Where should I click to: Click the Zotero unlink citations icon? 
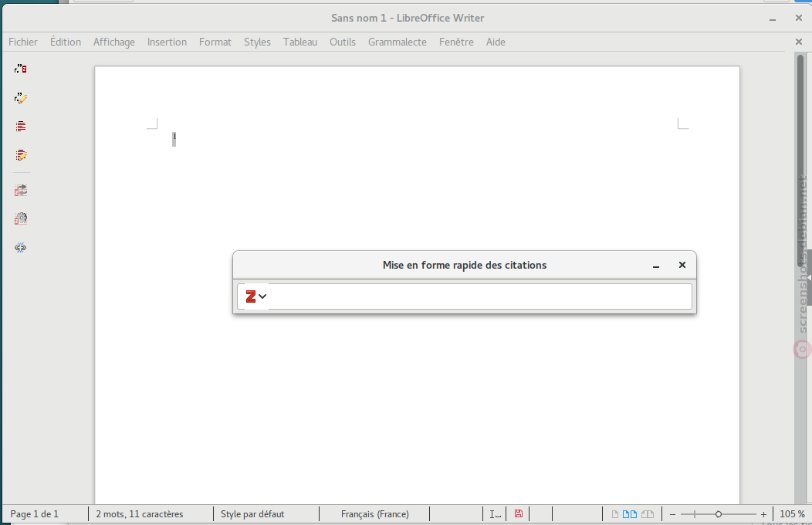(21, 248)
